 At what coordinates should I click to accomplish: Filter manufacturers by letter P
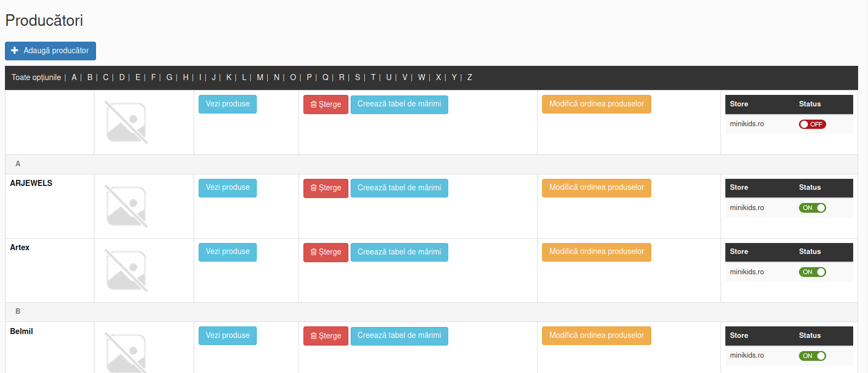pyautogui.click(x=309, y=77)
